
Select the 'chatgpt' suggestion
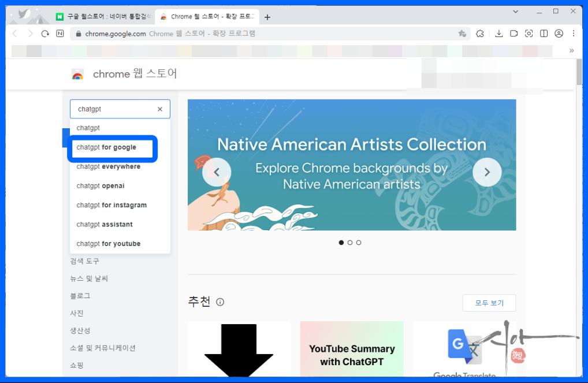coord(120,128)
